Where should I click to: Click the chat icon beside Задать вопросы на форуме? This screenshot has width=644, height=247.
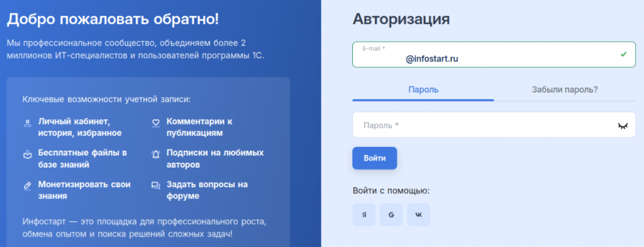click(156, 186)
